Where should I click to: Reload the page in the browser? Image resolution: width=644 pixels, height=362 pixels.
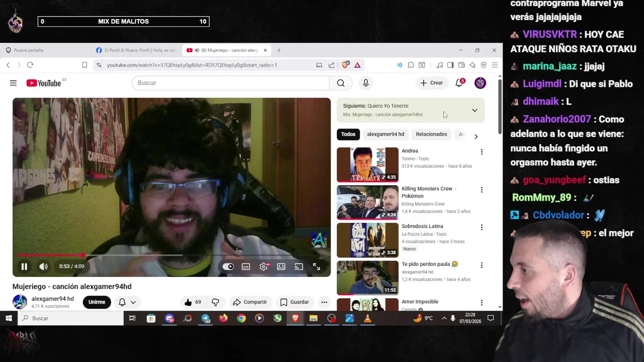point(30,65)
